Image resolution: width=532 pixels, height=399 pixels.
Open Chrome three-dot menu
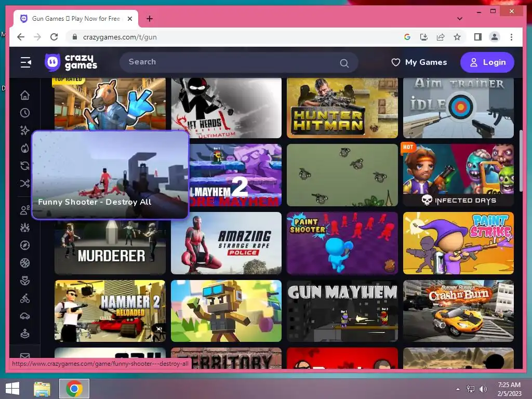(x=511, y=37)
